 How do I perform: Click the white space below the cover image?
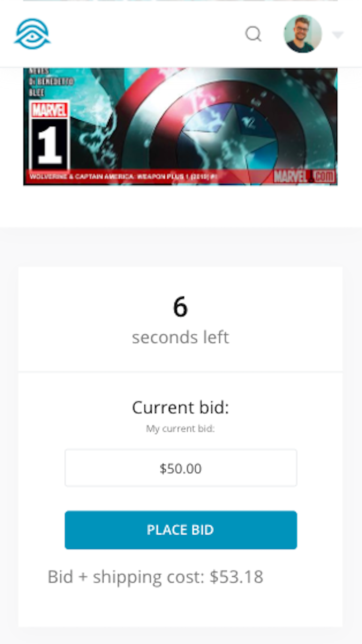pyautogui.click(x=181, y=206)
